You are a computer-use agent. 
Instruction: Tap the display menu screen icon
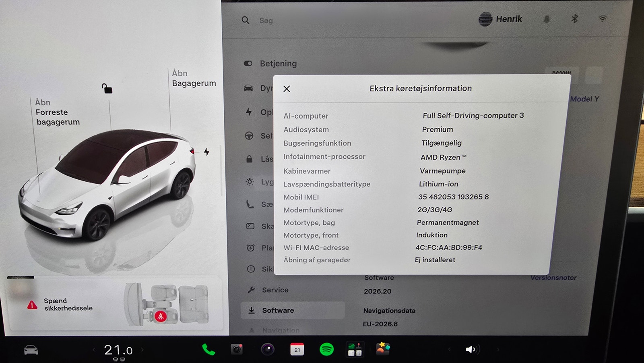pyautogui.click(x=250, y=226)
